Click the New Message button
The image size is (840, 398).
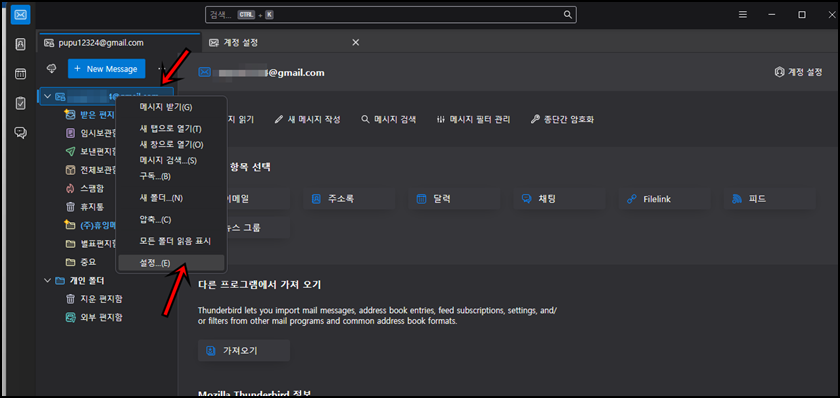coord(107,69)
